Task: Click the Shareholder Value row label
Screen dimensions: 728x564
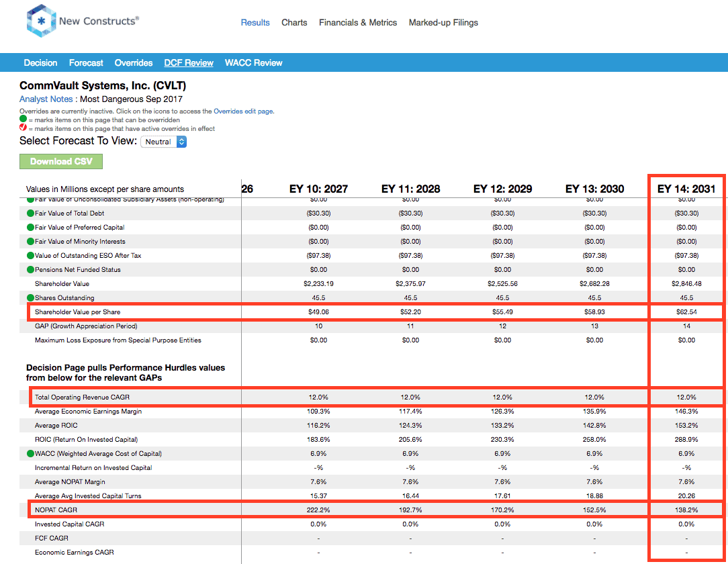Action: (62, 283)
